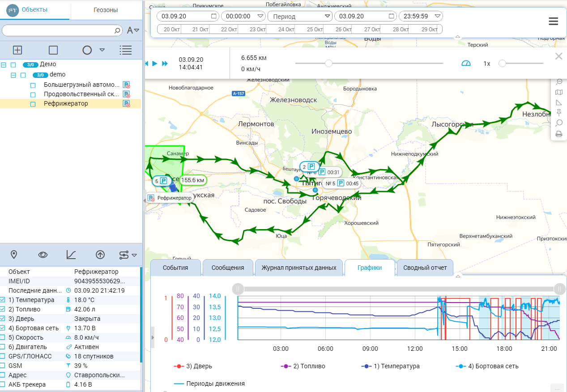The height and width of the screenshot is (392, 567).
Task: Click the fast-forward button in the track player
Action: pyautogui.click(x=165, y=64)
